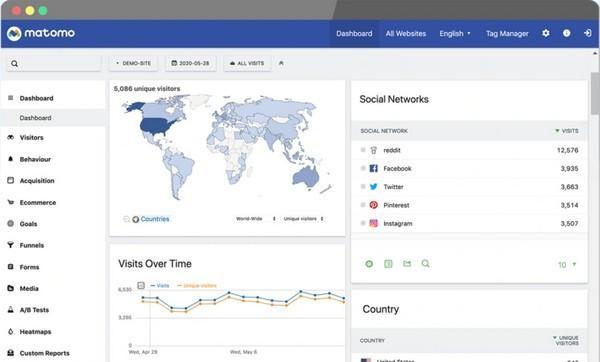Click the Media folder icon
This screenshot has width=600, height=362.
click(x=11, y=288)
